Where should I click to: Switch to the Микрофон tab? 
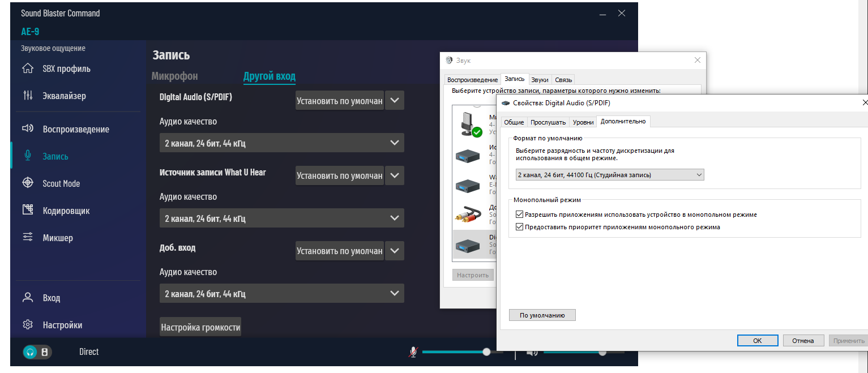coord(175,76)
